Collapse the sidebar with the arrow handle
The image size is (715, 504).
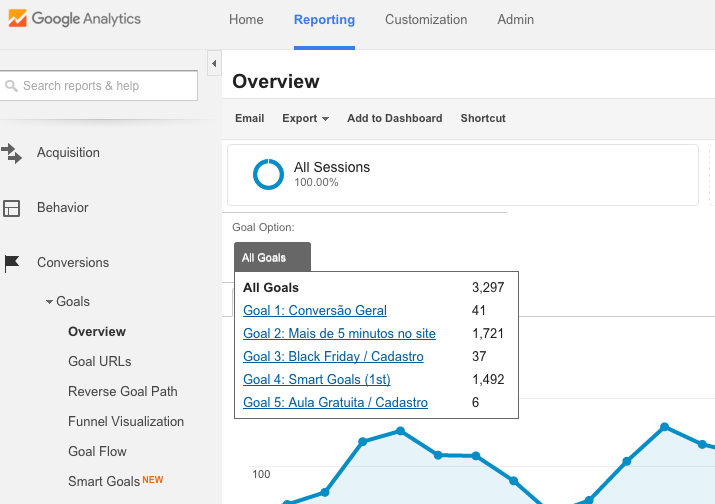214,64
